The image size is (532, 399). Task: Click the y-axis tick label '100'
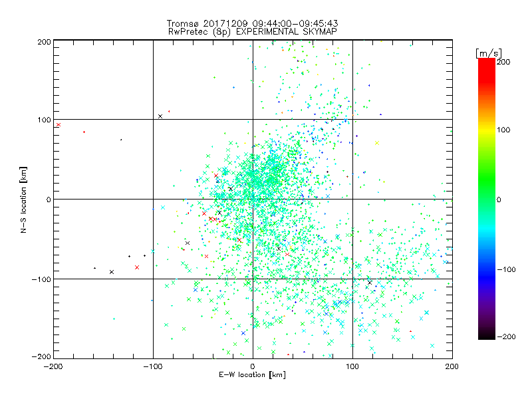pos(44,120)
